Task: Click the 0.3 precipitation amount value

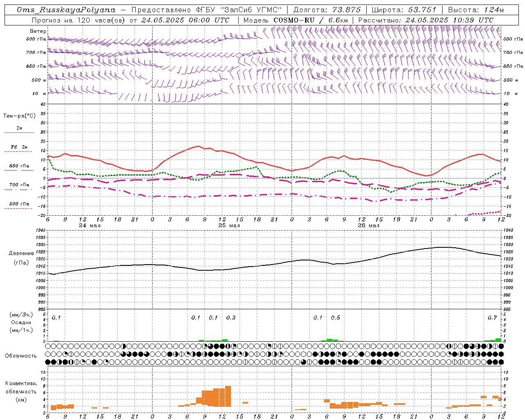Action: [231, 318]
